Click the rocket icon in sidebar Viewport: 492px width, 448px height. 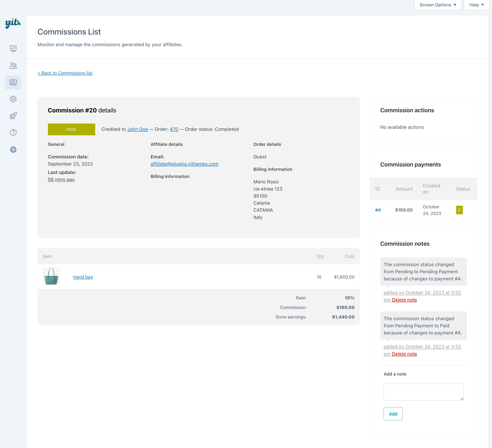click(13, 116)
